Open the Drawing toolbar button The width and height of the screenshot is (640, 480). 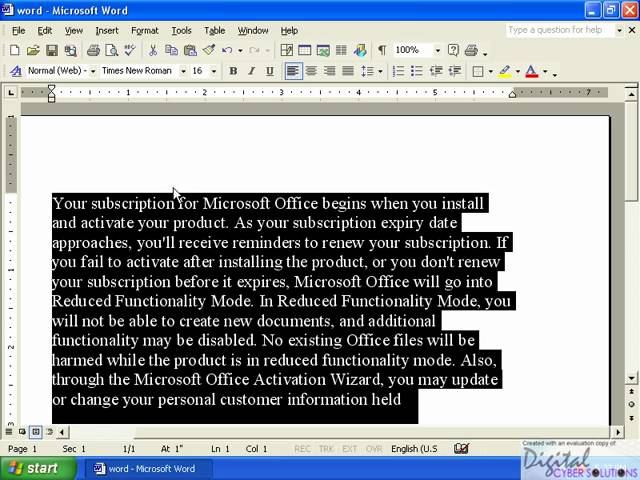360,50
